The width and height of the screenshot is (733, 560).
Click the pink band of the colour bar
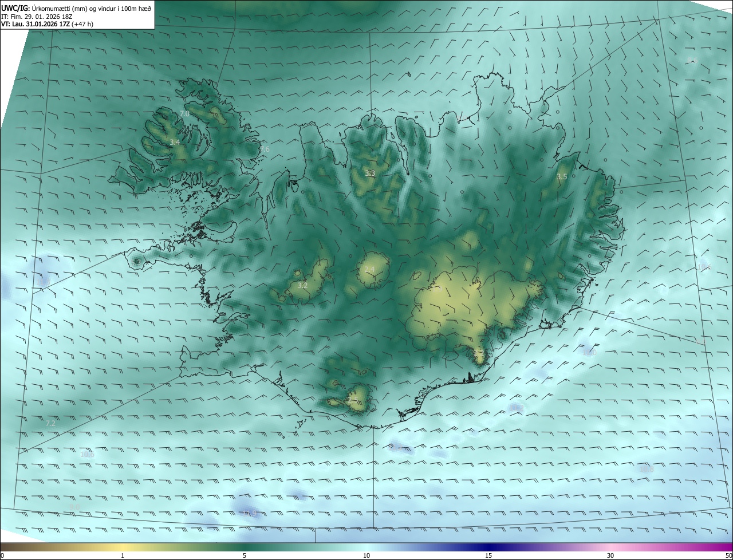(610, 547)
